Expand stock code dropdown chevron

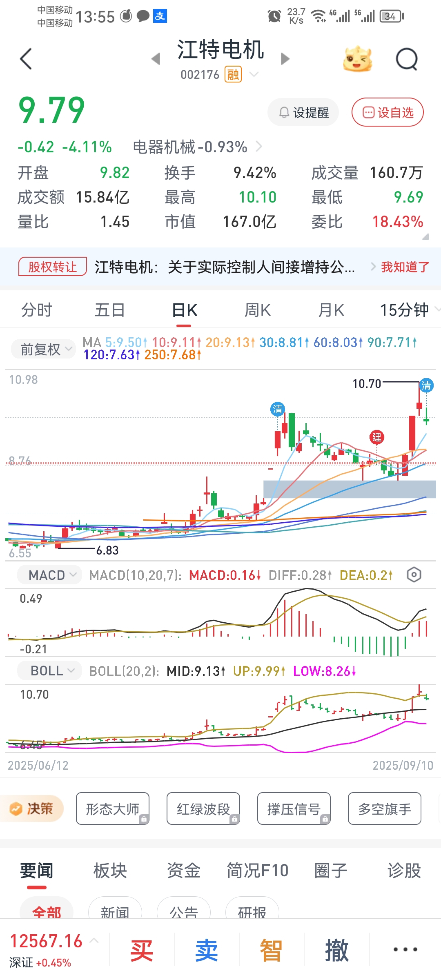(254, 74)
